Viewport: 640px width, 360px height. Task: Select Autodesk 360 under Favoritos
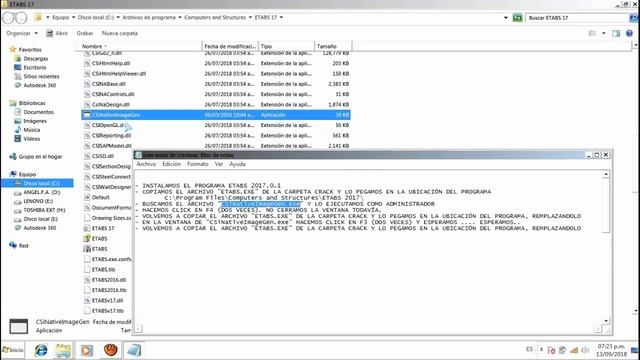pyautogui.click(x=40, y=85)
